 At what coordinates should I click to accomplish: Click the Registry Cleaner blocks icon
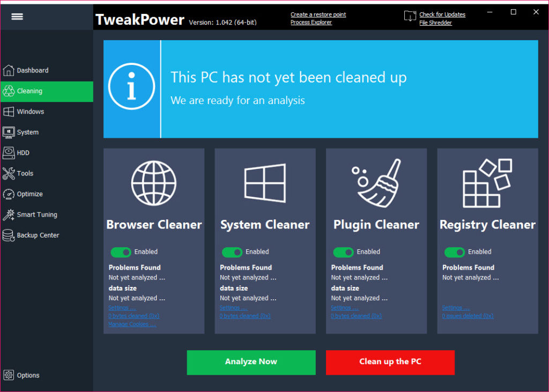(x=487, y=183)
